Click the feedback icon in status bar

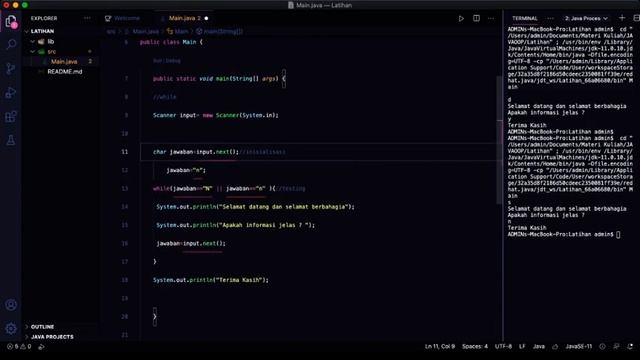tap(617, 347)
